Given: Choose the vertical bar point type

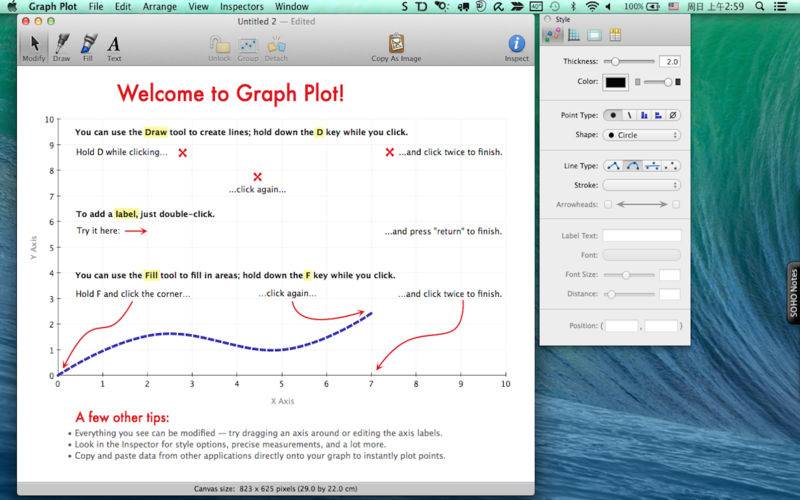Looking at the screenshot, I should [x=644, y=115].
